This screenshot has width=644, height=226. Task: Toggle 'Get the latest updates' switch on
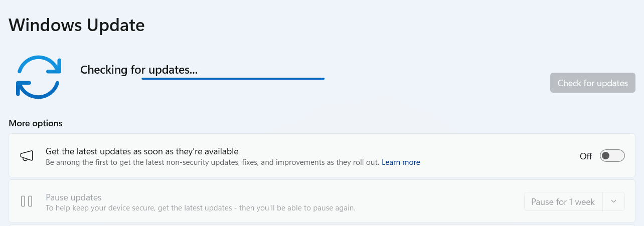click(612, 156)
